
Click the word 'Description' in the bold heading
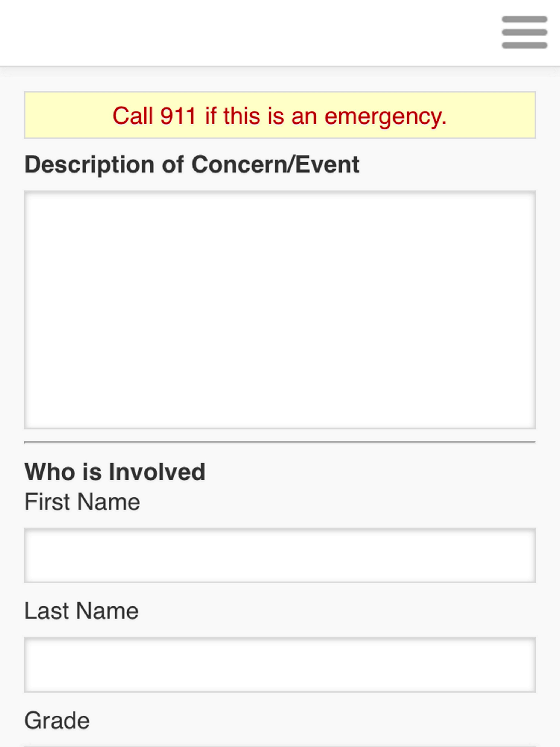89,165
